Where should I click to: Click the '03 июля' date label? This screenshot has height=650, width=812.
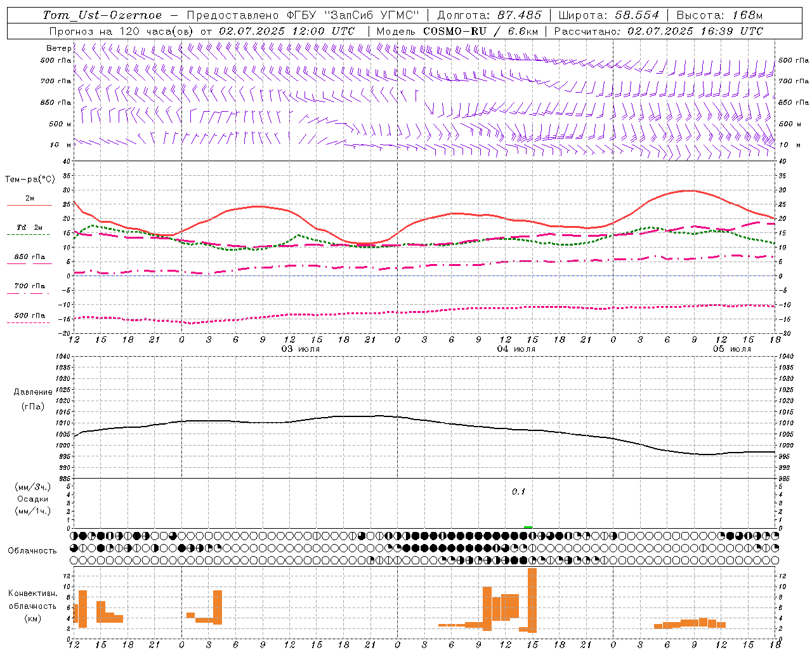click(301, 349)
